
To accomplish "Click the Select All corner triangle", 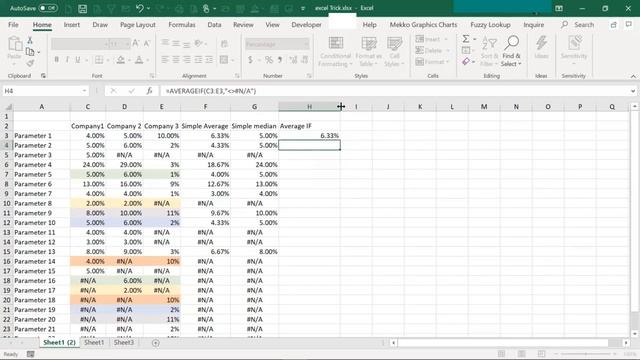I will 8,107.
